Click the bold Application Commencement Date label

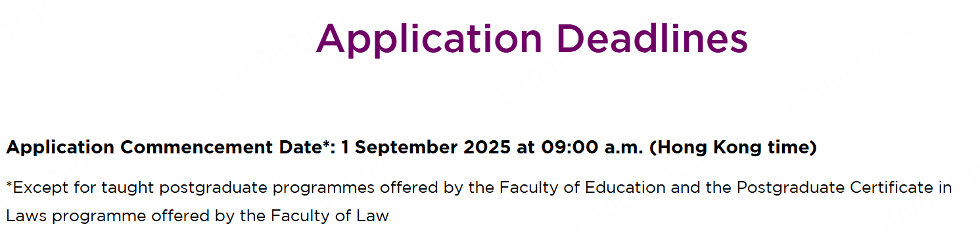(x=164, y=147)
